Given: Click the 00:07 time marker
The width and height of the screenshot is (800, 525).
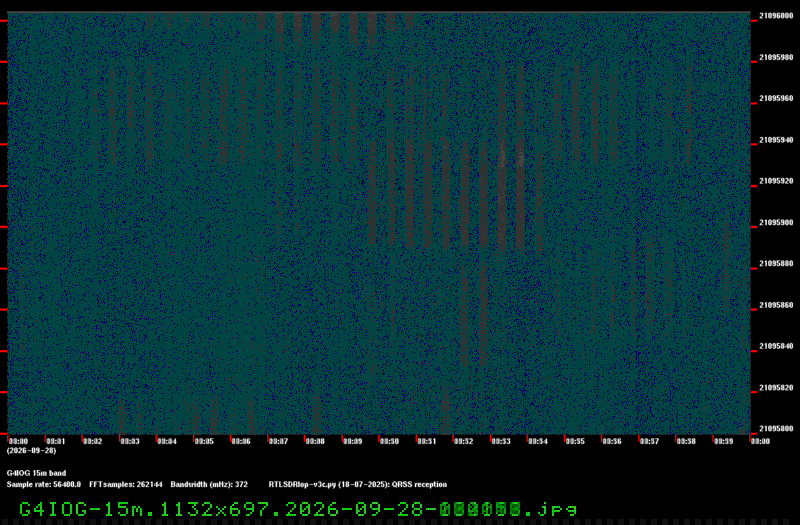Looking at the screenshot, I should (x=278, y=441).
